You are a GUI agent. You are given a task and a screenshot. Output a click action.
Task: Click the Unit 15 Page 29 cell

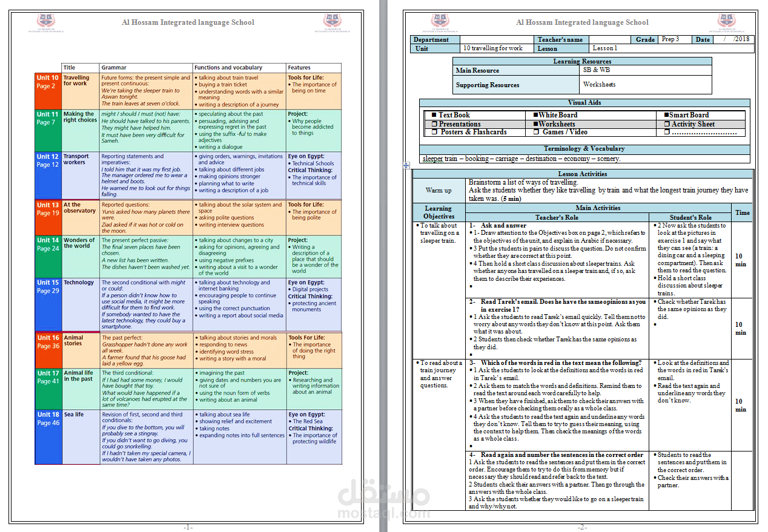coord(48,304)
